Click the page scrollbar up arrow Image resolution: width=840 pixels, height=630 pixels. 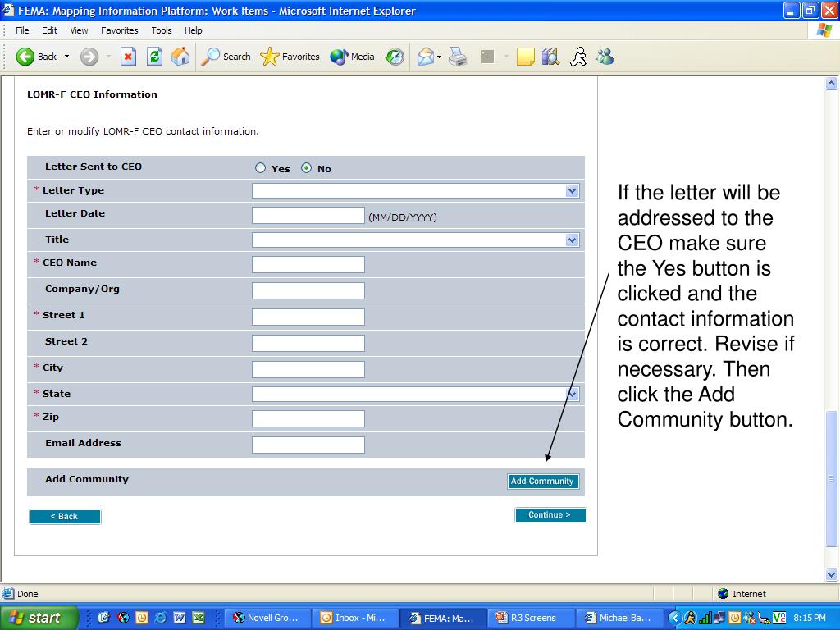click(x=831, y=83)
